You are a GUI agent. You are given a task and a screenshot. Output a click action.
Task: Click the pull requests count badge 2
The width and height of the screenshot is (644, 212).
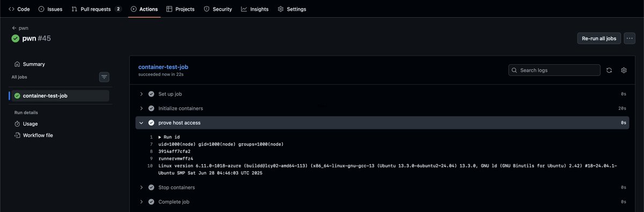(x=118, y=9)
